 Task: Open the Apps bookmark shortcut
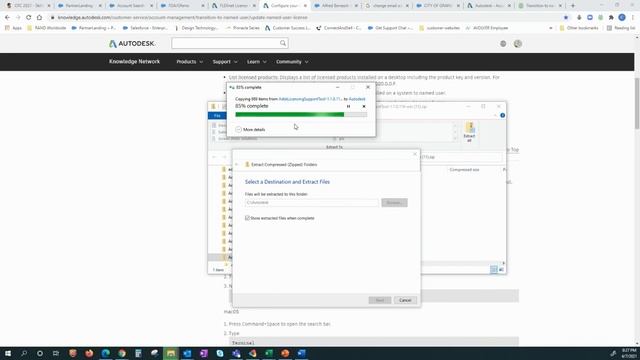tap(13, 28)
